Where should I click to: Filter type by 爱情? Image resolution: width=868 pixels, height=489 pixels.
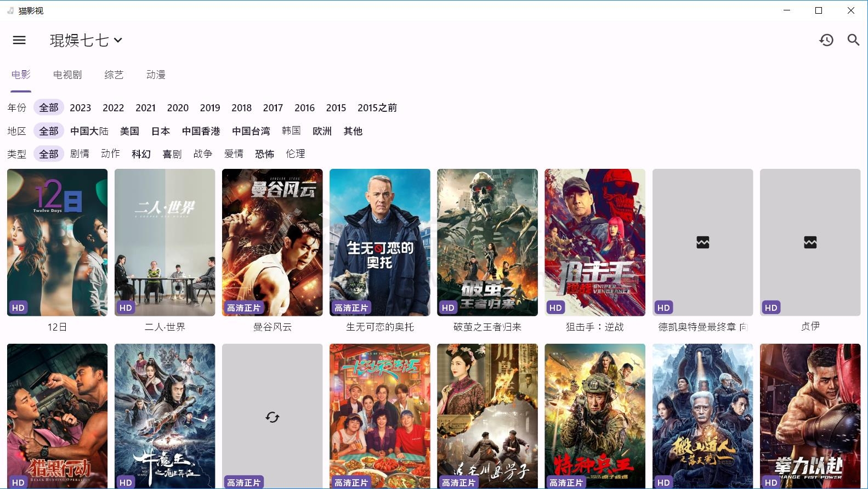[234, 153]
